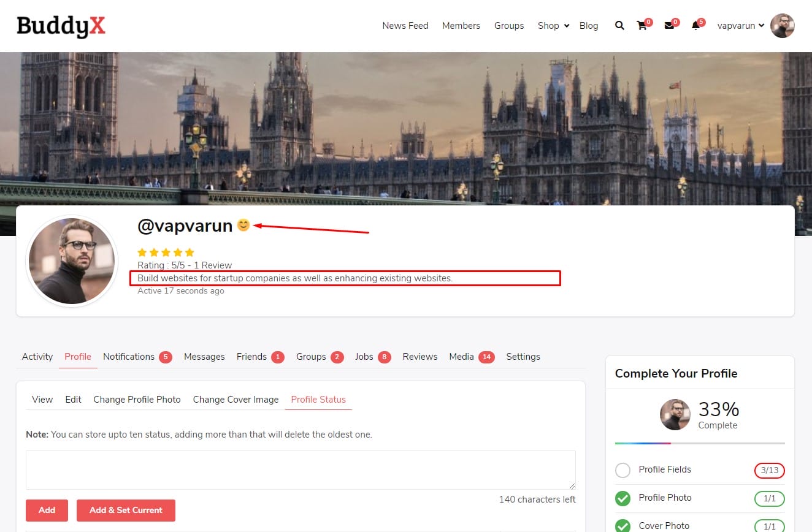The height and width of the screenshot is (532, 812).
Task: Click the Cover Photo green checkmark
Action: (622, 525)
